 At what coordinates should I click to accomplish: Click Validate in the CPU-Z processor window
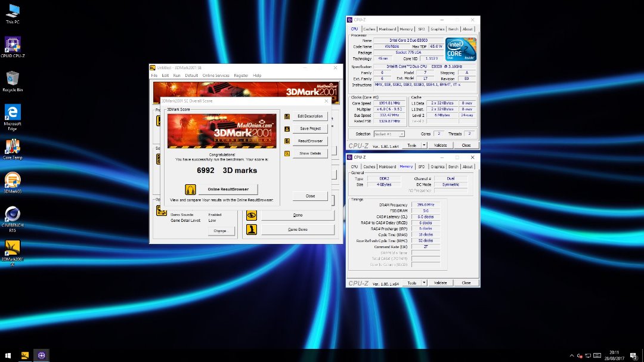point(440,146)
